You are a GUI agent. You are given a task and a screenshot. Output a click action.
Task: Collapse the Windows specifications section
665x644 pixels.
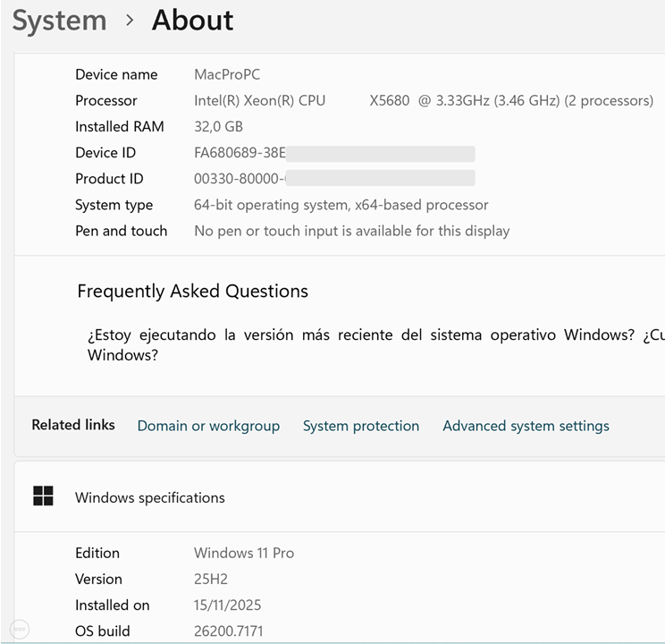(340, 496)
